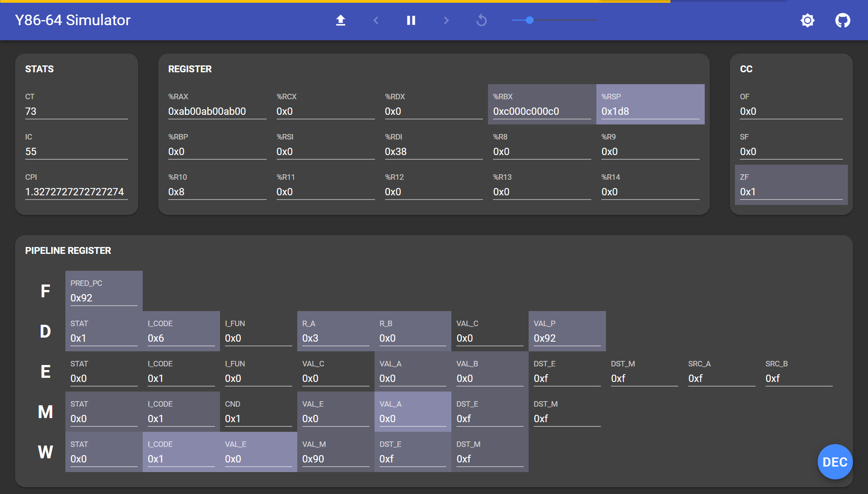The width and height of the screenshot is (868, 494).
Task: Select Memory stage STAT value
Action: pos(104,419)
